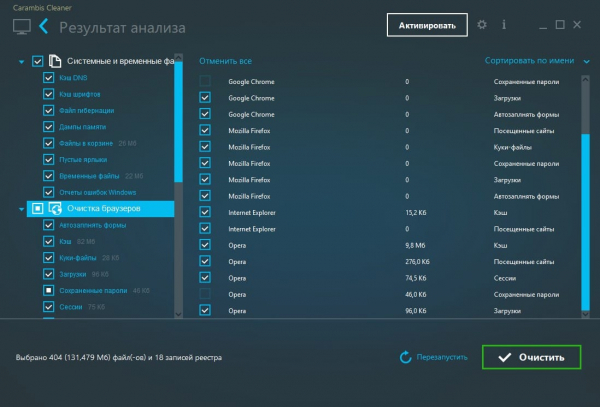This screenshot has width=600, height=407.
Task: Check Google Chrome Сохраненные пароли row checkbox
Action: 205,81
